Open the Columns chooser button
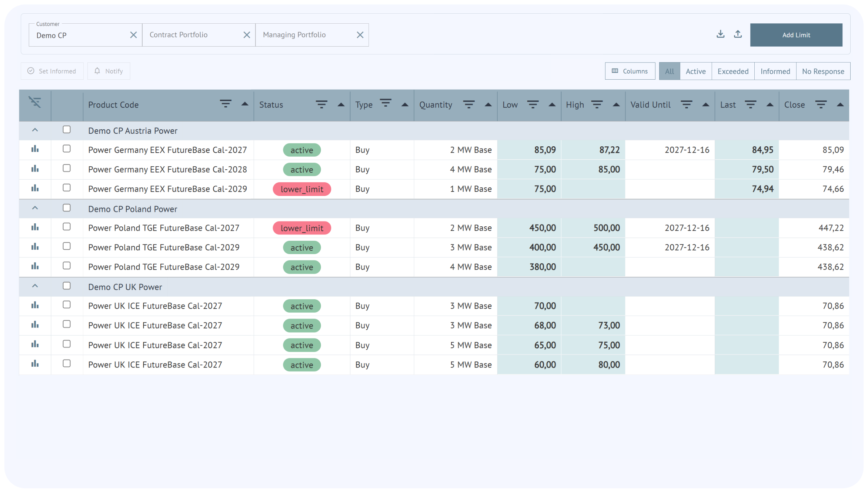Screen dimensions: 868x493 click(630, 71)
